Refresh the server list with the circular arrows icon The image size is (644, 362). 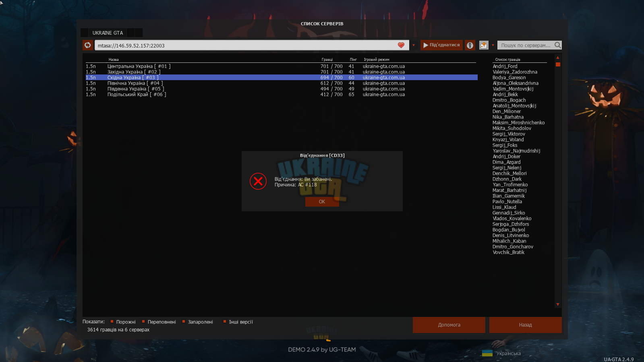pos(88,45)
